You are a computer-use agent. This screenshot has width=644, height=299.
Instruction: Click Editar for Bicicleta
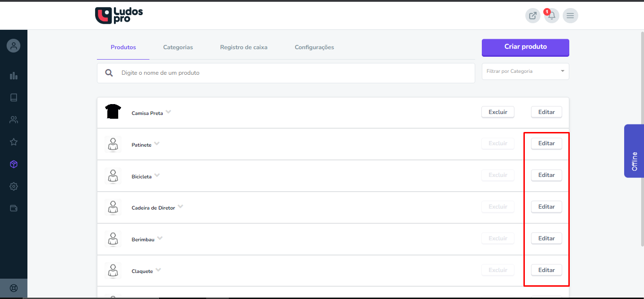tap(547, 175)
